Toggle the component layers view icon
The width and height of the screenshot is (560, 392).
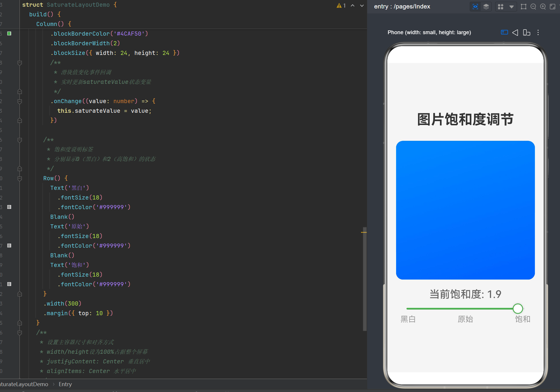click(486, 7)
